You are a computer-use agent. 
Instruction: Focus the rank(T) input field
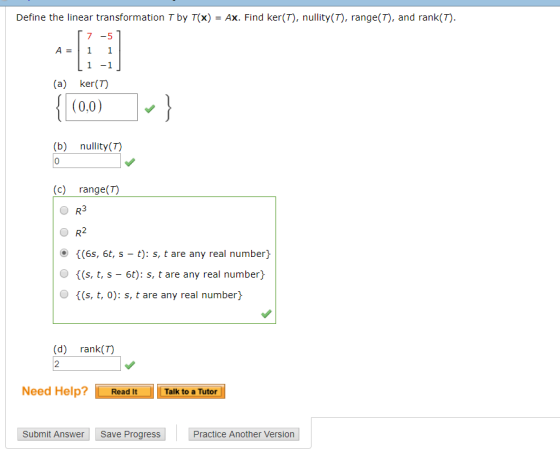(87, 364)
